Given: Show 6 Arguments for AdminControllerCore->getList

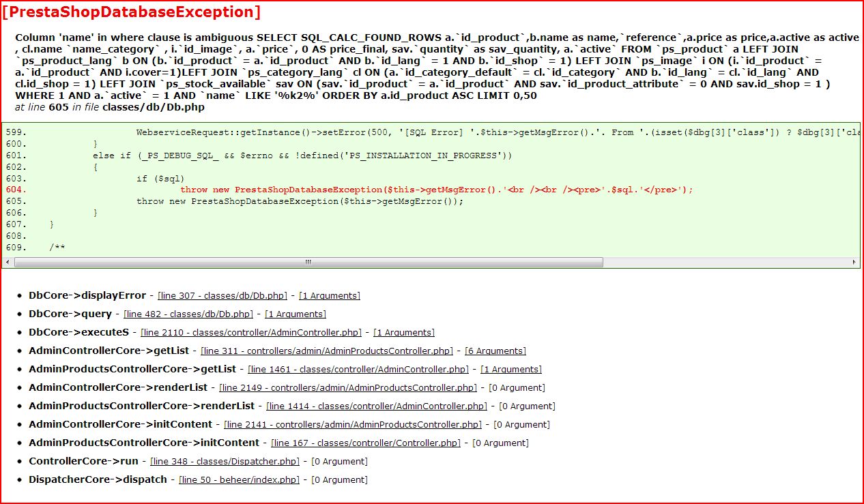Looking at the screenshot, I should (495, 351).
